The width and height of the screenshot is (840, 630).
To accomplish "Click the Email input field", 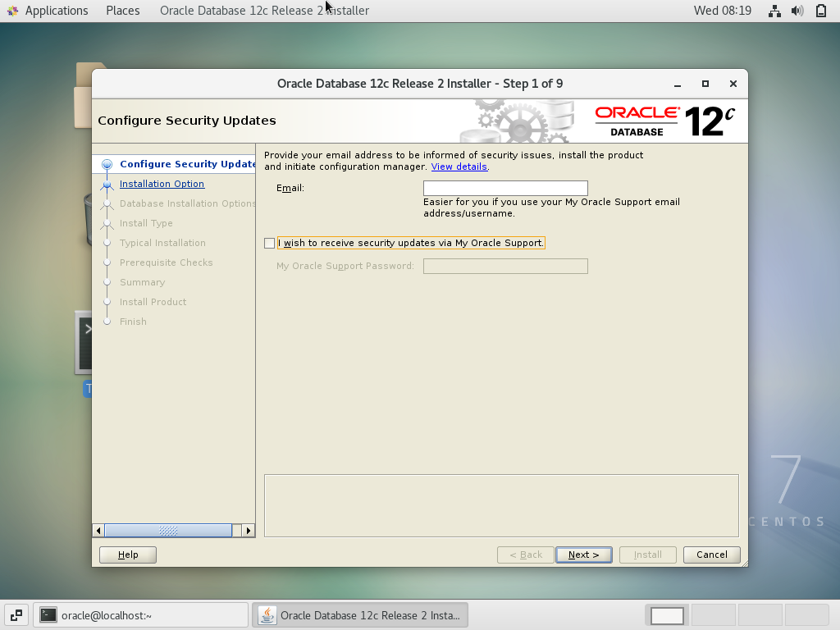I will [505, 188].
